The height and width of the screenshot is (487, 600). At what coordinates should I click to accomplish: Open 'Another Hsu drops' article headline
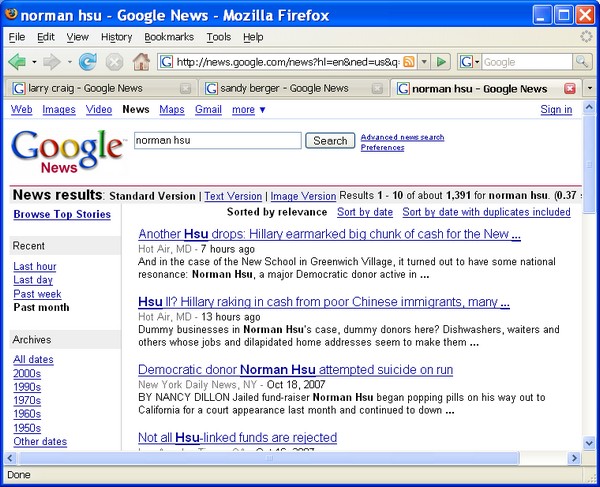[x=329, y=234]
